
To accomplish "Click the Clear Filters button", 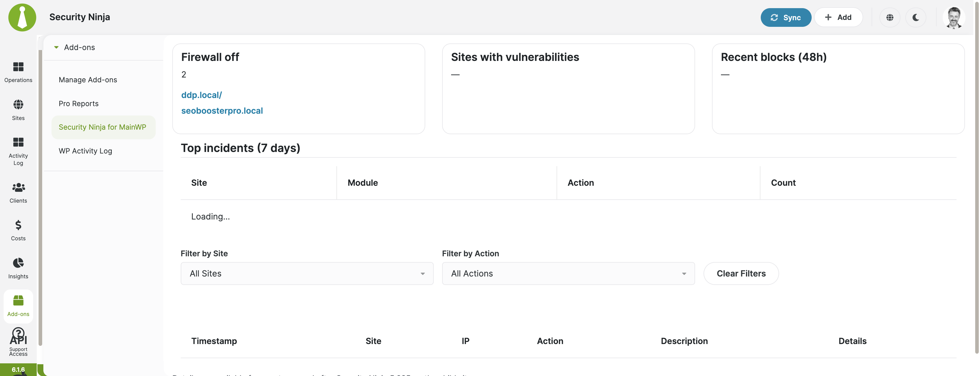I will 741,273.
